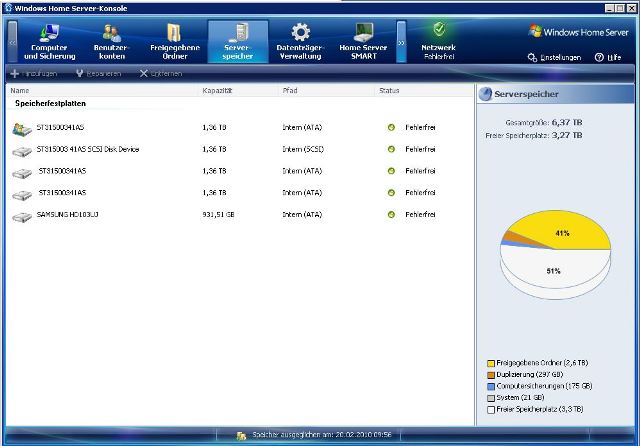
Task: Click the green status icon of SAMSUNG drive
Action: click(x=391, y=214)
